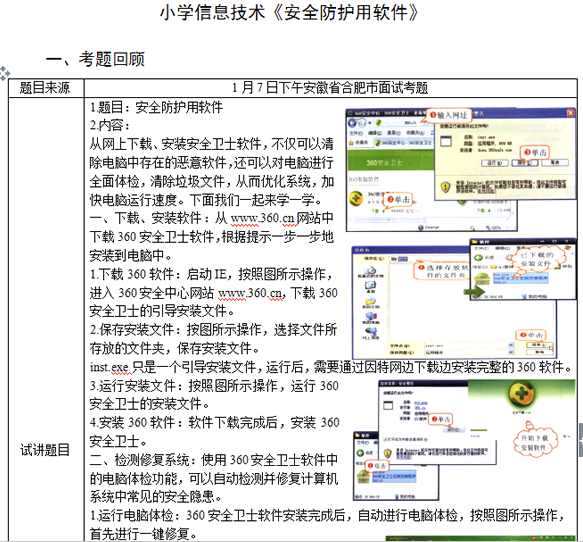Click the cell 1月7日下午安徽省合肥市面试考题
The height and width of the screenshot is (542, 583).
click(331, 88)
